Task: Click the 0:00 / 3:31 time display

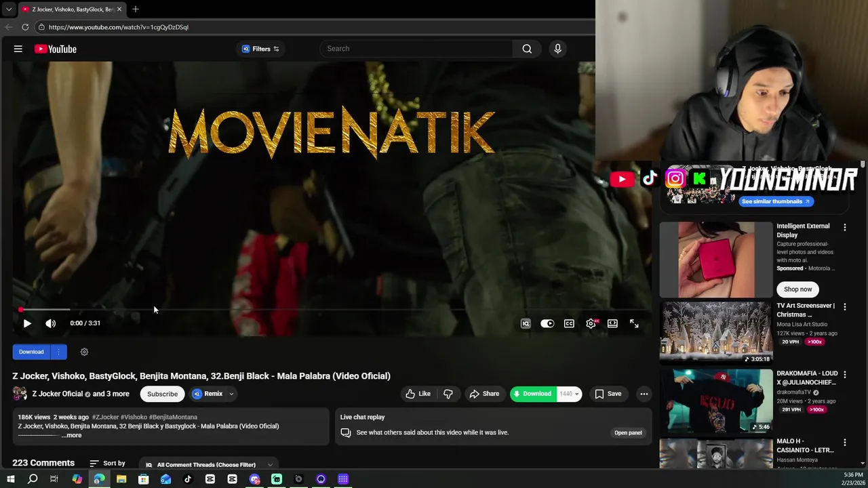Action: (85, 323)
